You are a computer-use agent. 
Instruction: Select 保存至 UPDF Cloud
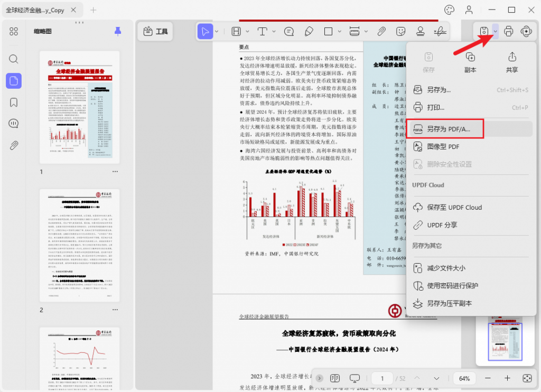tap(471, 208)
